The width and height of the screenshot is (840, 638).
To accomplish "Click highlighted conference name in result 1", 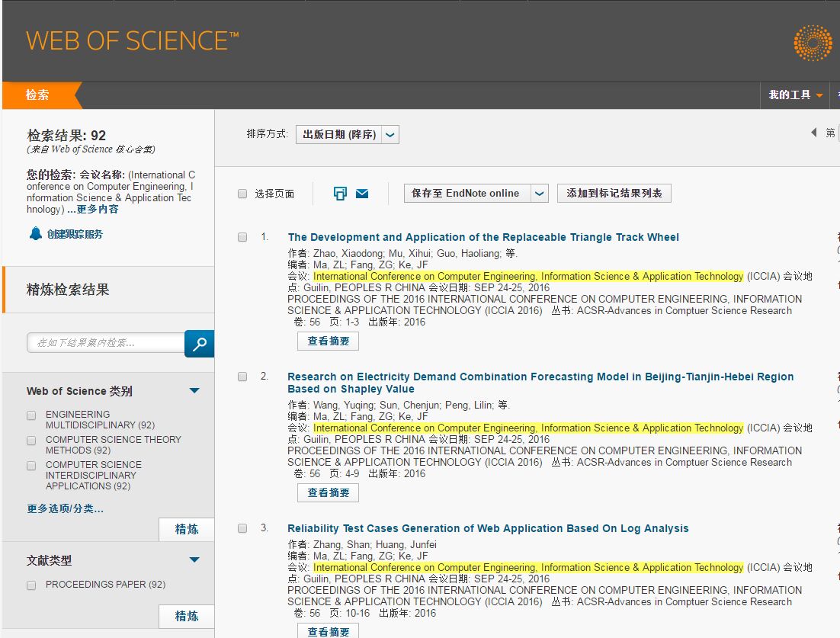I will point(528,277).
